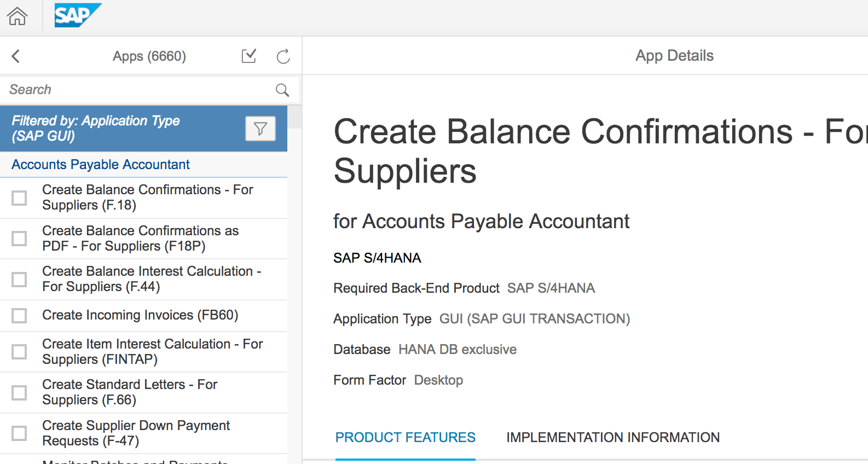Viewport: 868px width, 464px height.
Task: Check Create Balance Confirmations as PDF (F18P)
Action: coord(19,239)
